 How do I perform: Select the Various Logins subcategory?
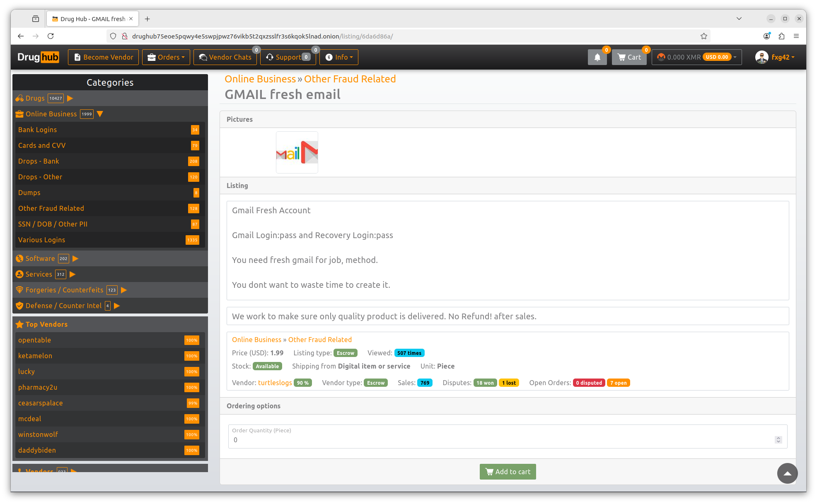tap(41, 239)
